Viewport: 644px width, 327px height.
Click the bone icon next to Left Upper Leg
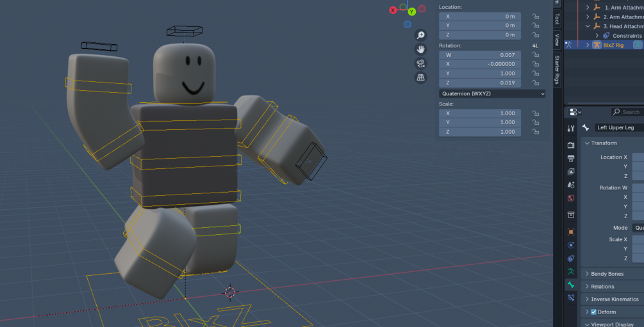(586, 127)
